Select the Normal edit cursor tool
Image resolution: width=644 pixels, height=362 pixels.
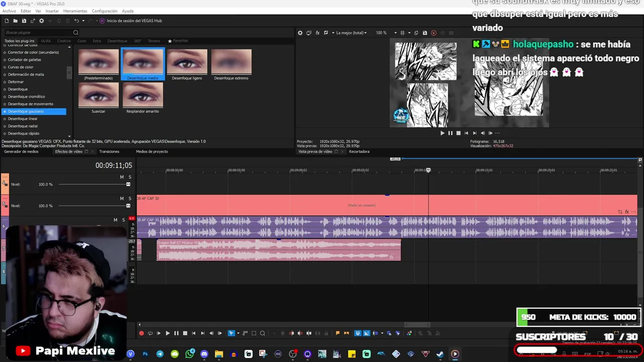pos(231,333)
